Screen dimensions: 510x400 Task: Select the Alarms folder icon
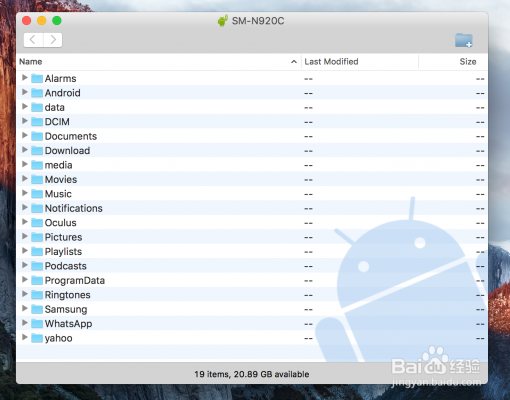37,78
